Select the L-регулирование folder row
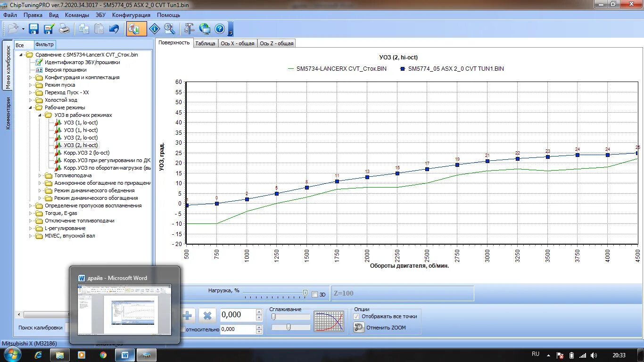Image resolution: width=644 pixels, height=362 pixels. tap(65, 228)
